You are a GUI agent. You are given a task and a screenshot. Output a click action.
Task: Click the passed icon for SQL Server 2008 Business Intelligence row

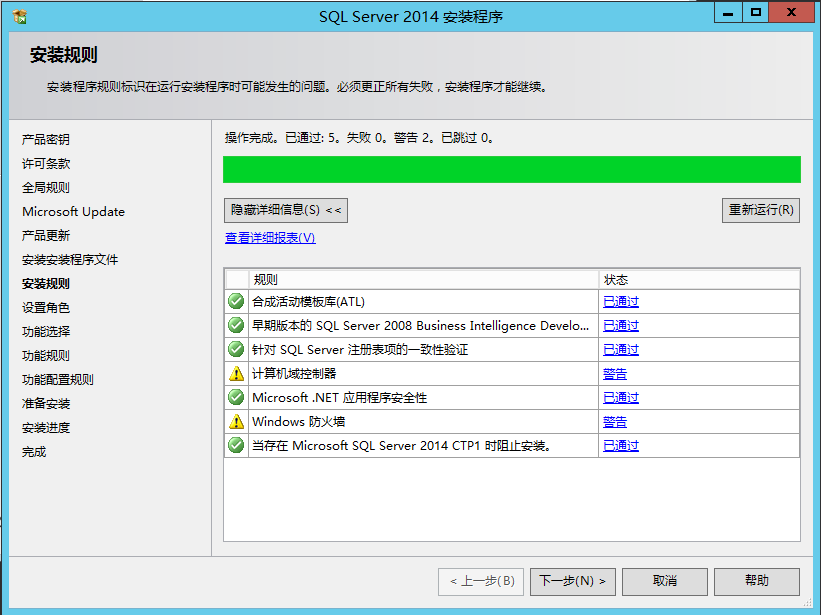tap(236, 325)
